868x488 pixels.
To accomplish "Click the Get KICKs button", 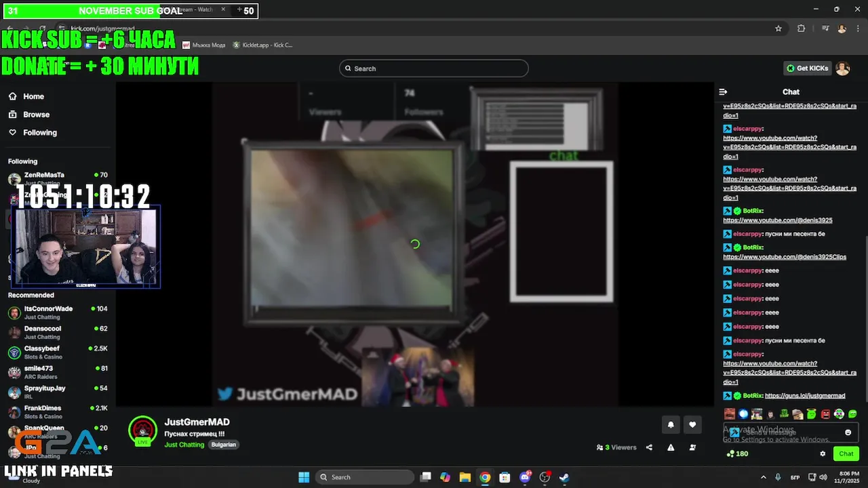I will tap(807, 68).
